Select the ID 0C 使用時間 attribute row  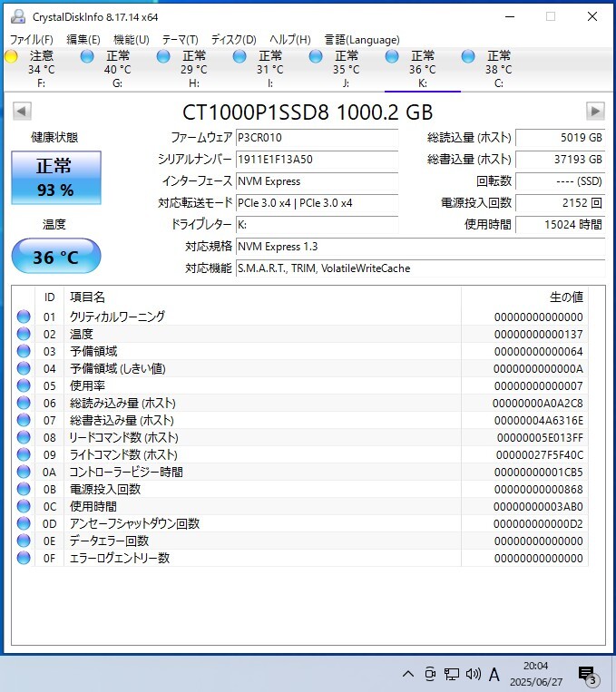click(x=299, y=506)
